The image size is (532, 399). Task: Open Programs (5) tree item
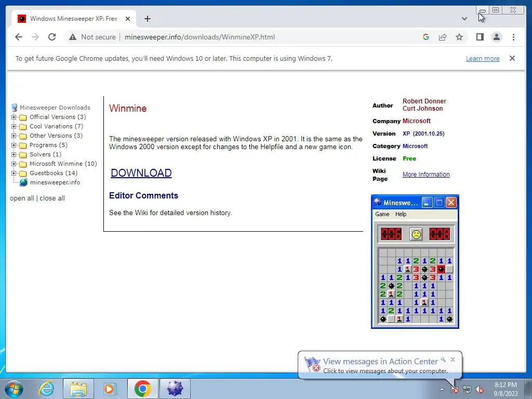coord(48,145)
